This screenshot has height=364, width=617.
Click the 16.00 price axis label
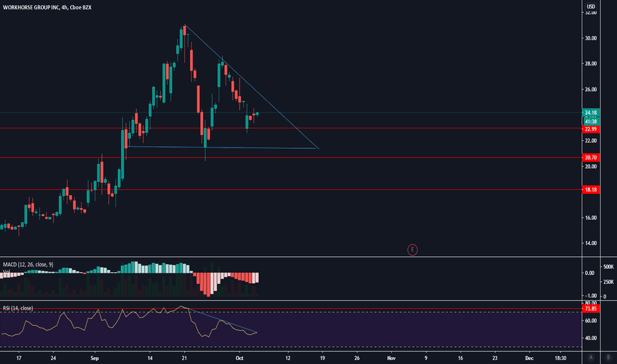pos(591,218)
